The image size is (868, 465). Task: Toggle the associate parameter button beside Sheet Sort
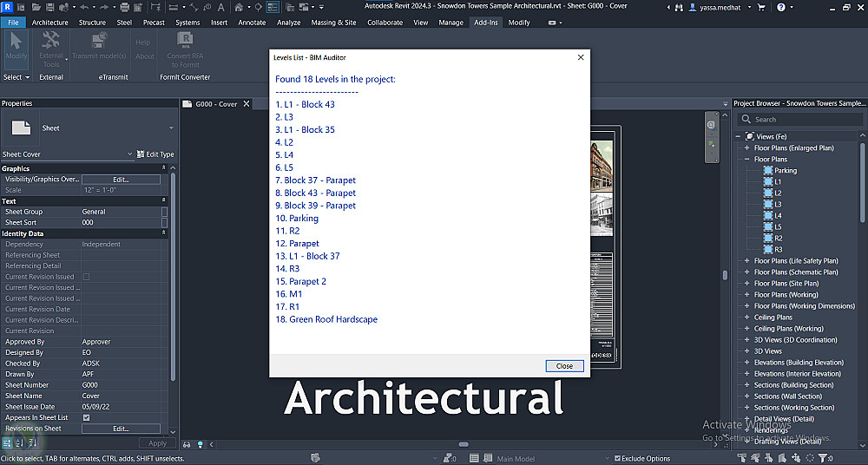pos(164,223)
